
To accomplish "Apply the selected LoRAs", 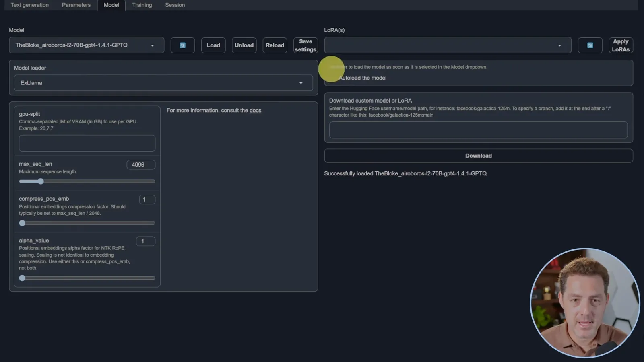I will coord(621,45).
